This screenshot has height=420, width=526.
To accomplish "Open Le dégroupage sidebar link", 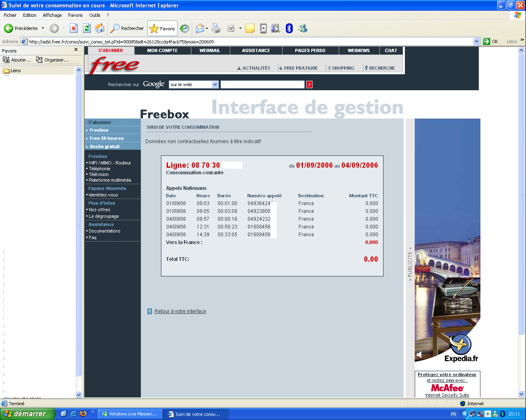I will (103, 216).
